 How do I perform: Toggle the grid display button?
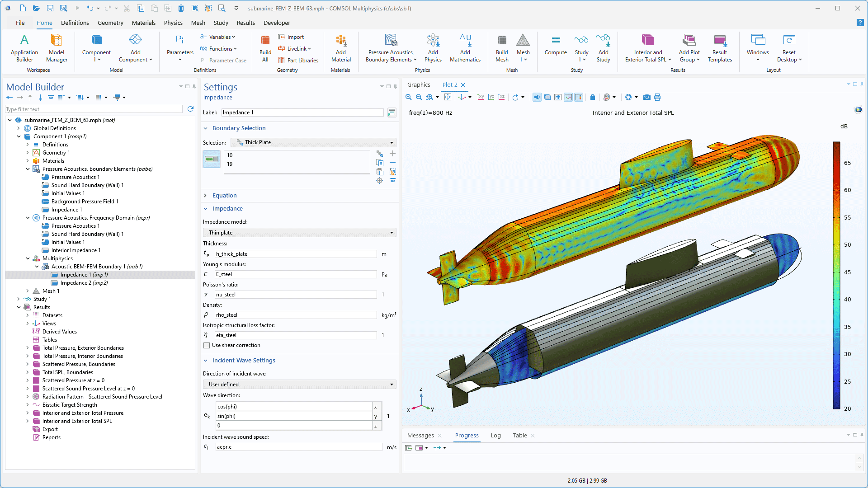(558, 97)
